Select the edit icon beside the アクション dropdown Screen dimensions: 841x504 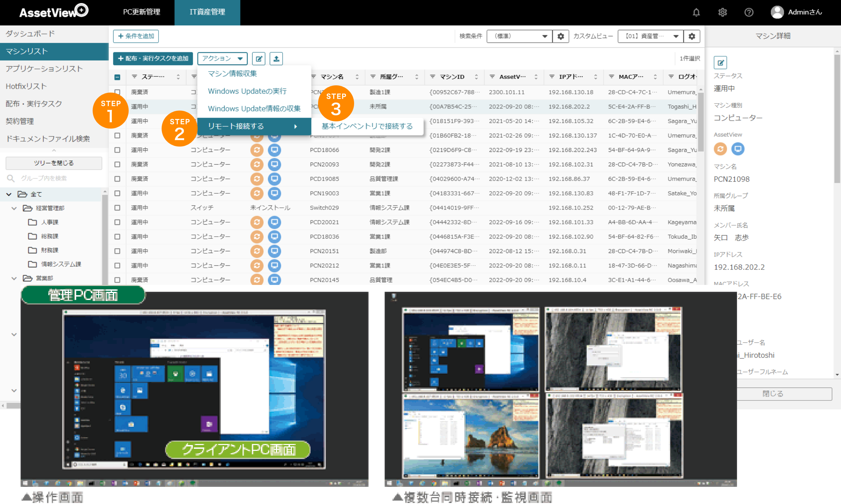click(x=259, y=58)
